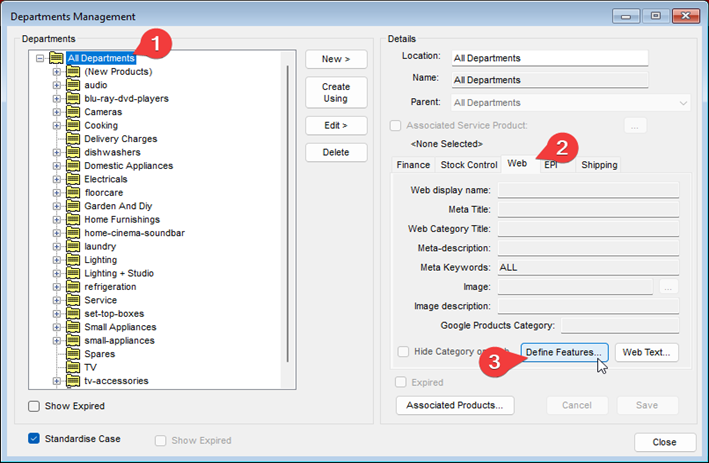The width and height of the screenshot is (709, 463).
Task: Click the Departments tree vertical scrollbar
Action: pyautogui.click(x=288, y=220)
